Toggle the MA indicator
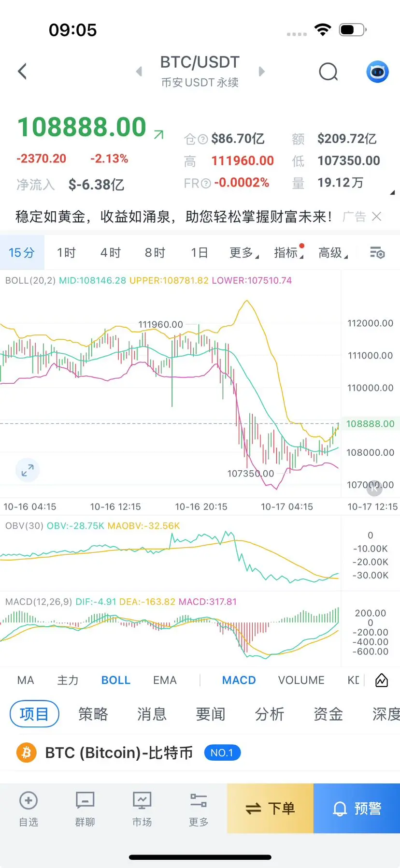This screenshot has width=400, height=868. coord(26,680)
